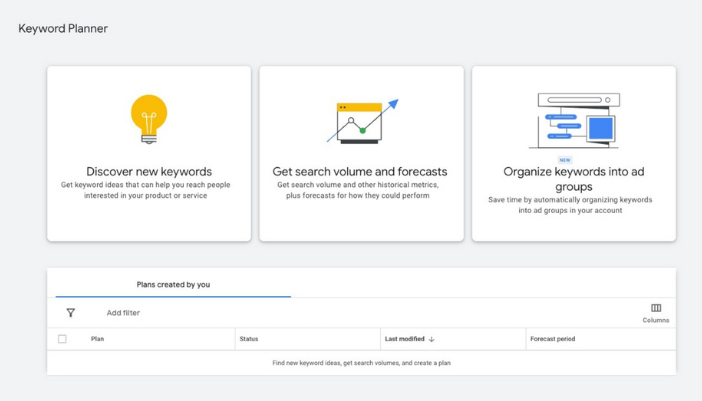
Task: Click the Last modified sort arrow
Action: coord(432,339)
